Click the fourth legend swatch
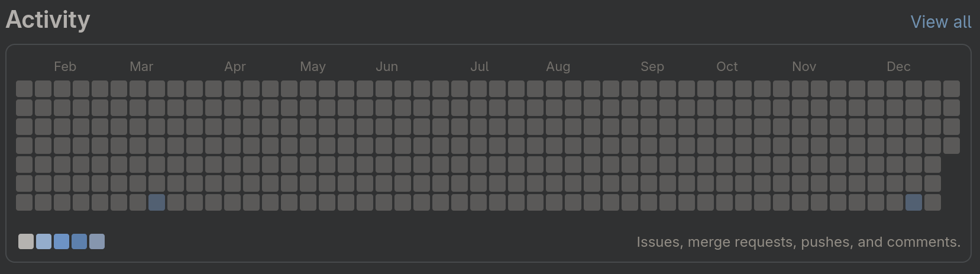Image resolution: width=980 pixels, height=274 pixels. (x=79, y=241)
